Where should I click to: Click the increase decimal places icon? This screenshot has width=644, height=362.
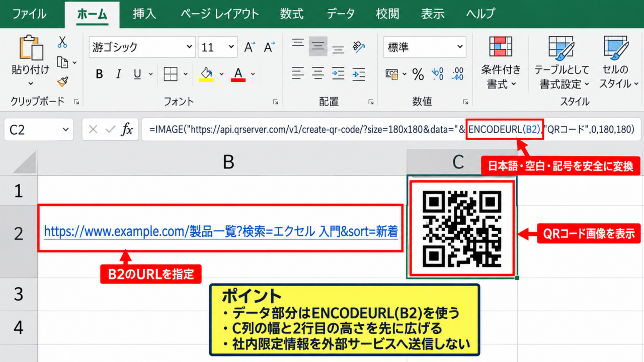tap(438, 74)
